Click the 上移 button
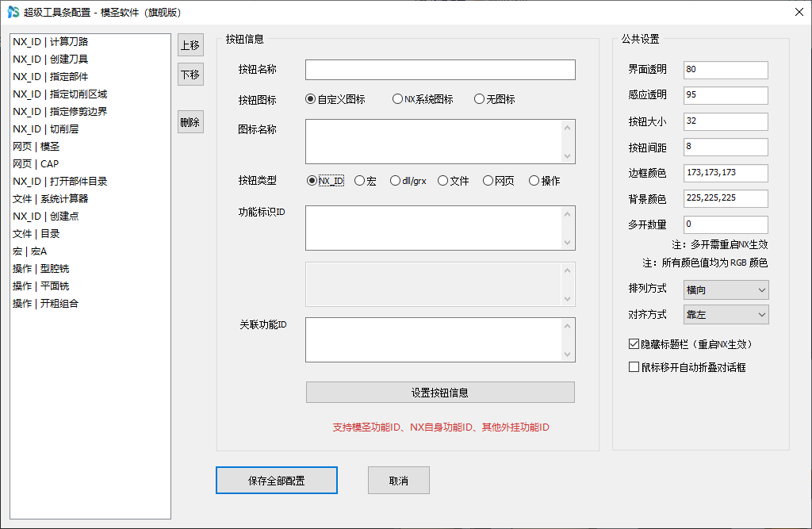This screenshot has width=812, height=529. click(x=190, y=45)
